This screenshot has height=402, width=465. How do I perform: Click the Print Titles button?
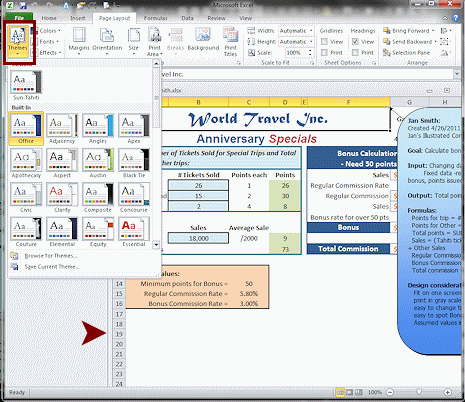[230, 42]
